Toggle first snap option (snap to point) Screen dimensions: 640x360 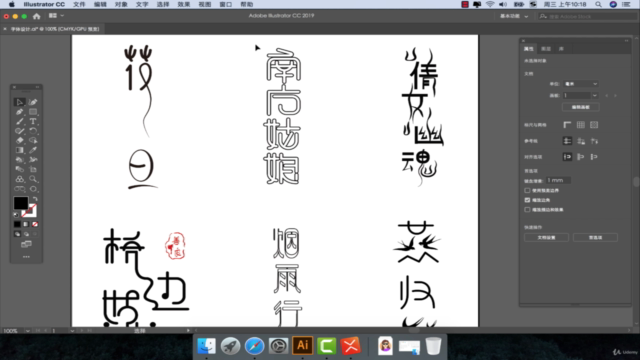(567, 157)
